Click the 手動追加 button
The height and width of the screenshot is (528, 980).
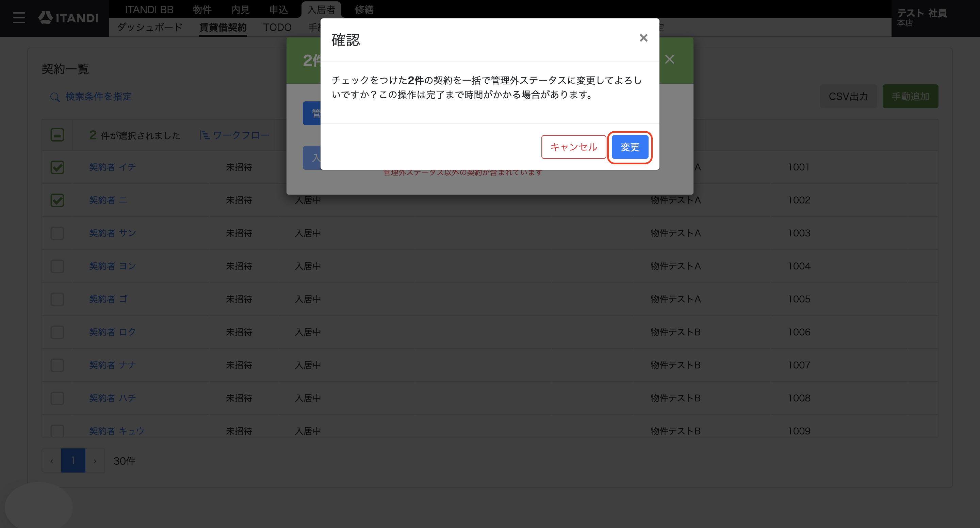click(910, 96)
